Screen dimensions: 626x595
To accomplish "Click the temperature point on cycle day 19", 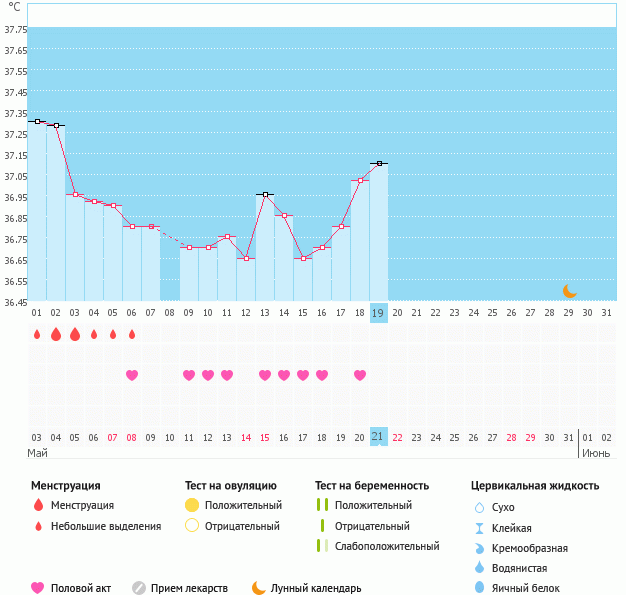I will click(x=378, y=163).
